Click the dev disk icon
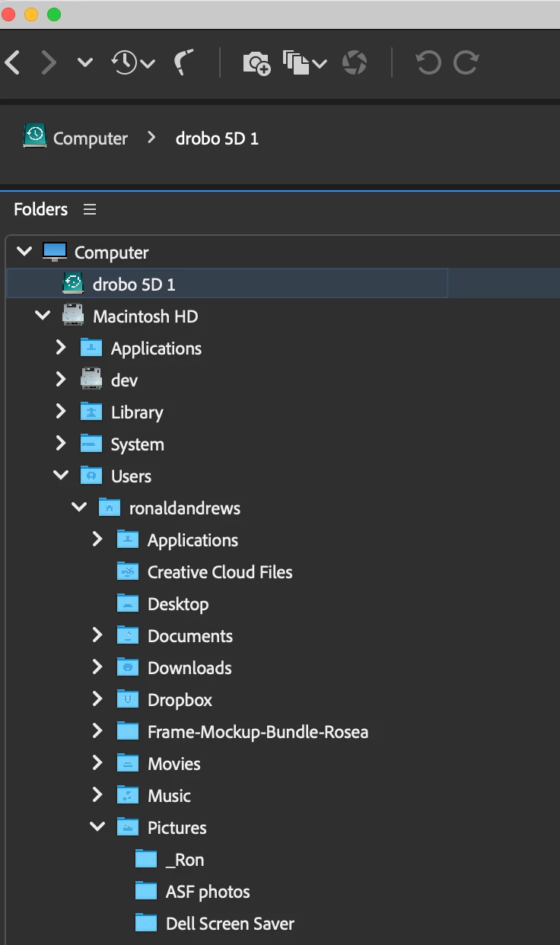The height and width of the screenshot is (945, 560). click(91, 379)
